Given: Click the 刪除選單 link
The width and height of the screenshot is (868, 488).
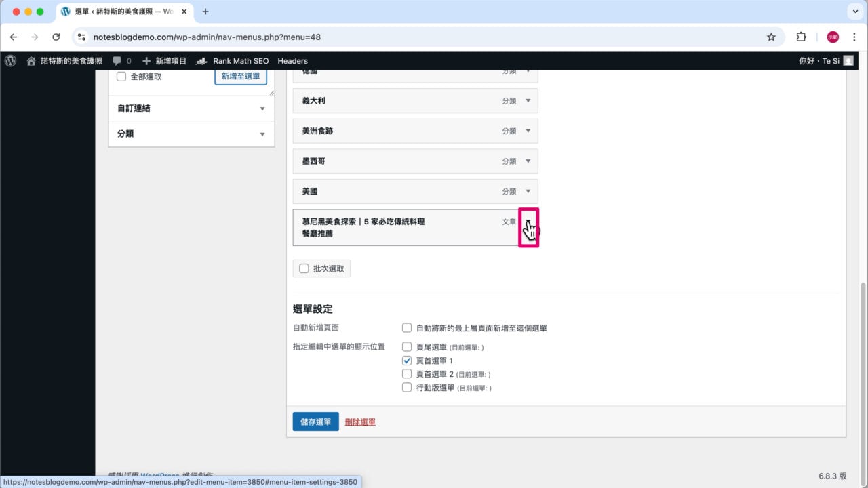Looking at the screenshot, I should tap(359, 421).
